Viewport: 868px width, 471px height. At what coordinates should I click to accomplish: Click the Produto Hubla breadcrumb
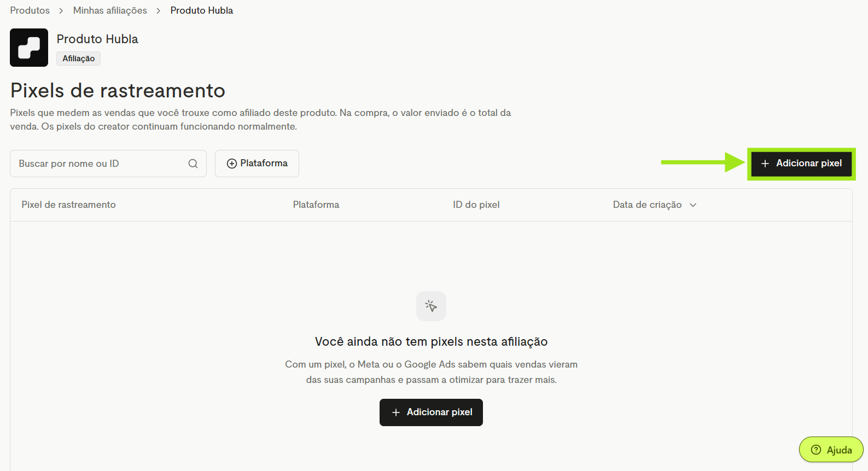point(202,10)
